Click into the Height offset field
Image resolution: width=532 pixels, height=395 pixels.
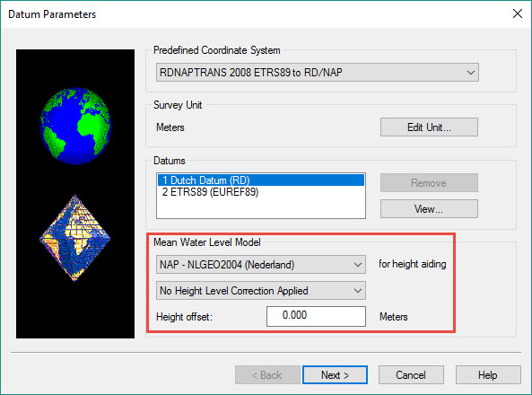click(x=316, y=316)
